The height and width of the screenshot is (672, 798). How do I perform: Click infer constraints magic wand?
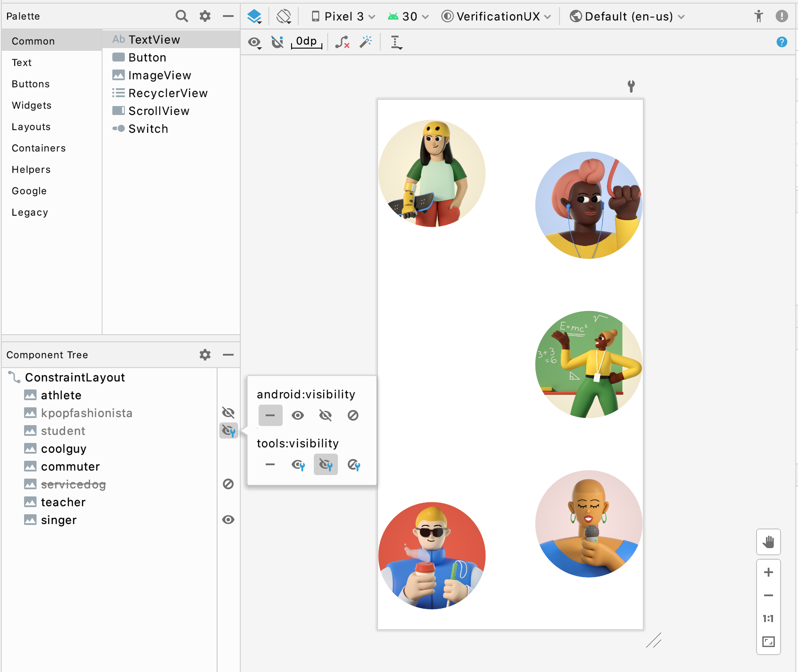[x=366, y=42]
